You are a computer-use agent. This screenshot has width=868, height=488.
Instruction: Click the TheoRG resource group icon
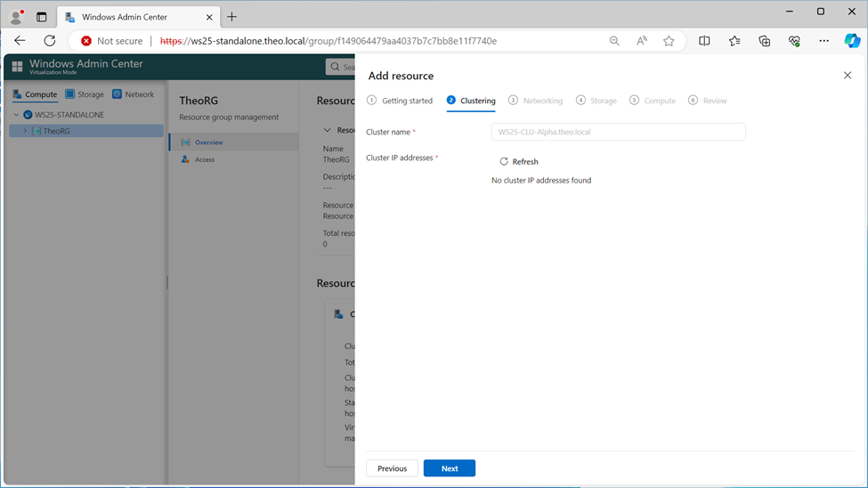[37, 131]
